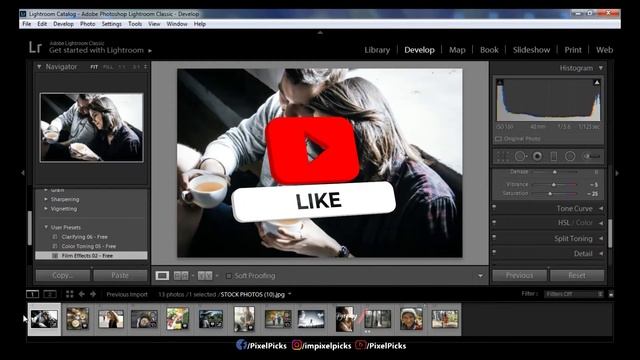This screenshot has height=360, width=640.
Task: Toggle the Tone Curve panel on/off switch
Action: click(x=494, y=208)
